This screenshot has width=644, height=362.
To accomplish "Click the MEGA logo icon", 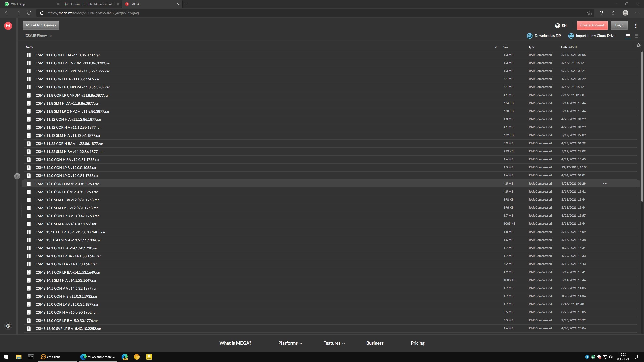I will (x=8, y=26).
